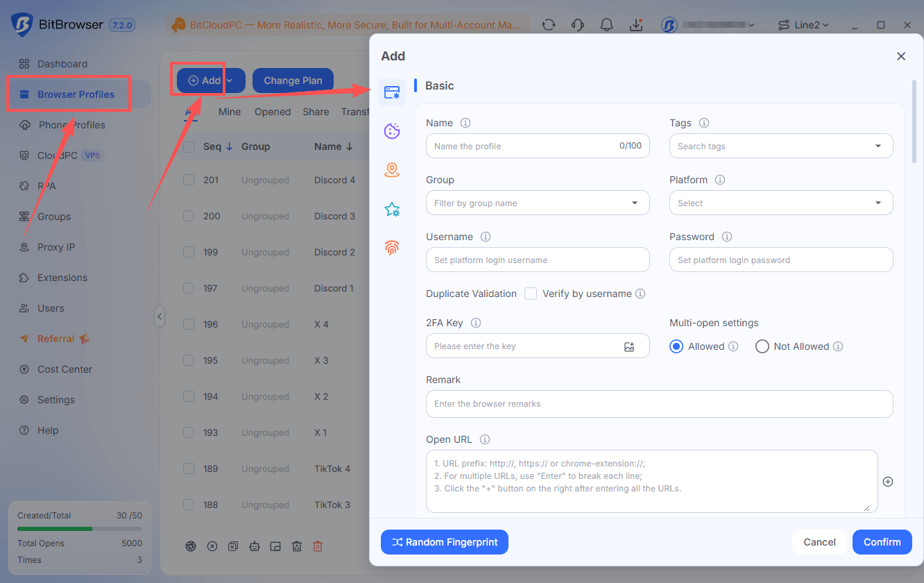Click the red trash delete icon
Image resolution: width=924 pixels, height=583 pixels.
[318, 546]
